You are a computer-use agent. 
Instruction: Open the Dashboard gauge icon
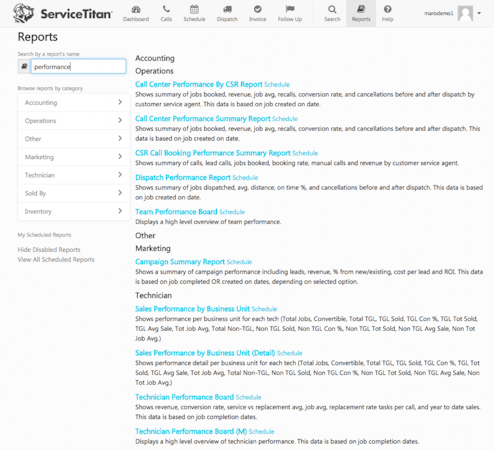tap(136, 9)
